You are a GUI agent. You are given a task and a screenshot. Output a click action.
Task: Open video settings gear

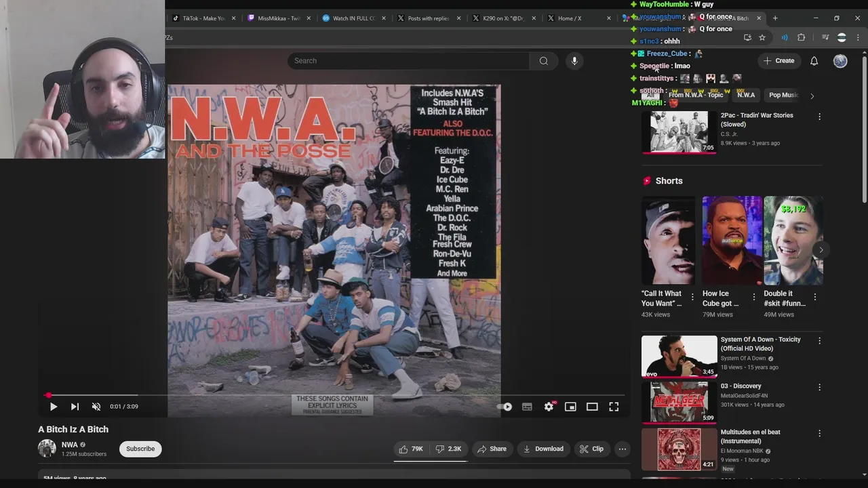click(549, 407)
